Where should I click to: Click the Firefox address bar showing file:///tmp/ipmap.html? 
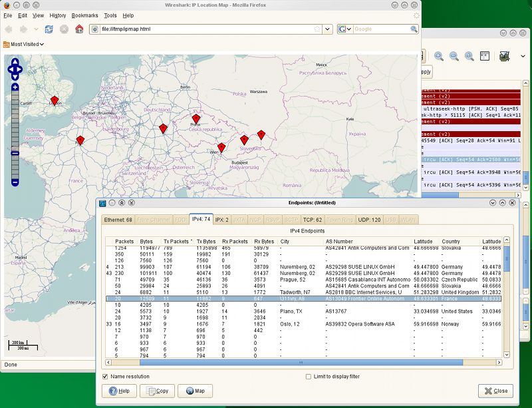207,29
